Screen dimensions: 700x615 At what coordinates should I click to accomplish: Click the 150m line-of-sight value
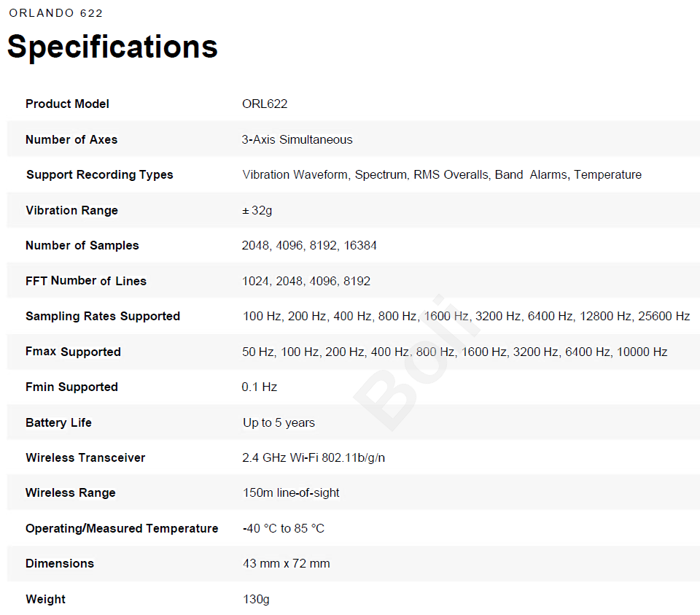pyautogui.click(x=291, y=492)
